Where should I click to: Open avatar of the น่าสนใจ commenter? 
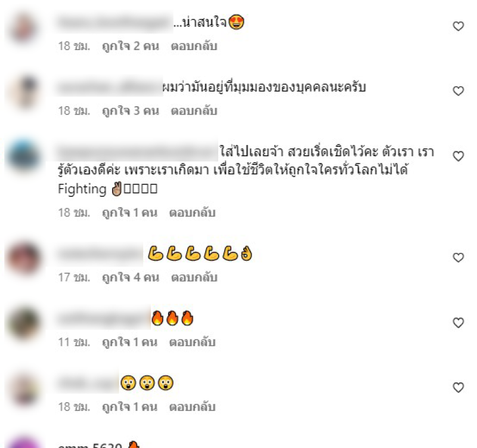24,27
